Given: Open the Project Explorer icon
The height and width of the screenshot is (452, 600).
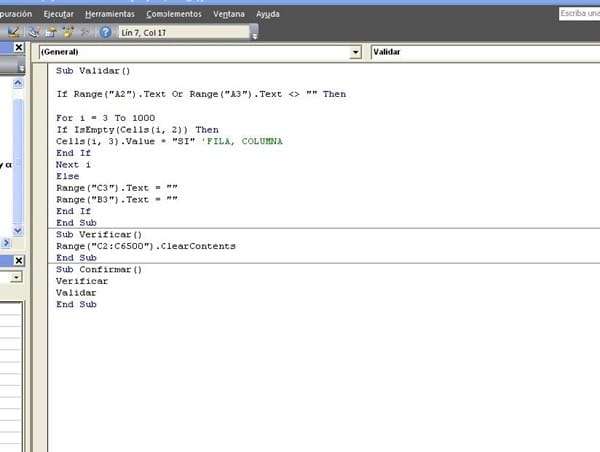Looking at the screenshot, I should click(x=34, y=32).
